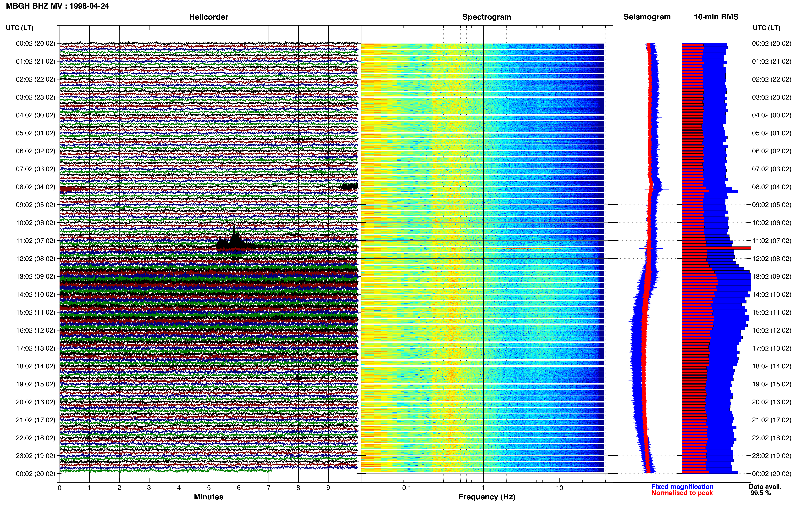The width and height of the screenshot is (812, 508).
Task: Click the left-axis time label 10:02 (06:02)
Action: coord(35,222)
